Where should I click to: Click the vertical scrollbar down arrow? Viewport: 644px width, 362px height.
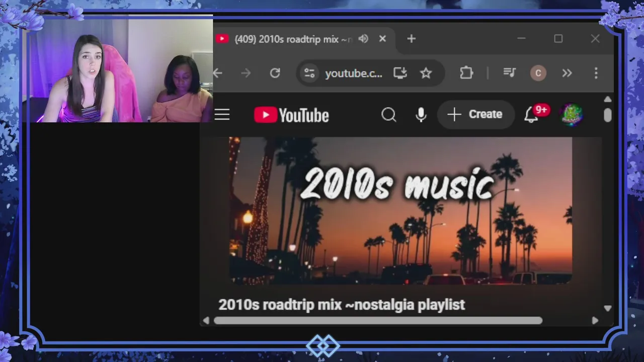[x=607, y=308]
